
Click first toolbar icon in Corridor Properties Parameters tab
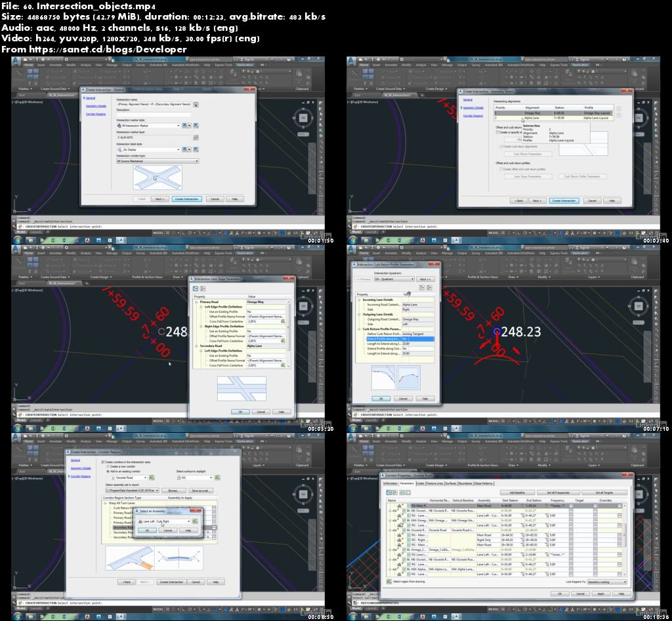[388, 492]
